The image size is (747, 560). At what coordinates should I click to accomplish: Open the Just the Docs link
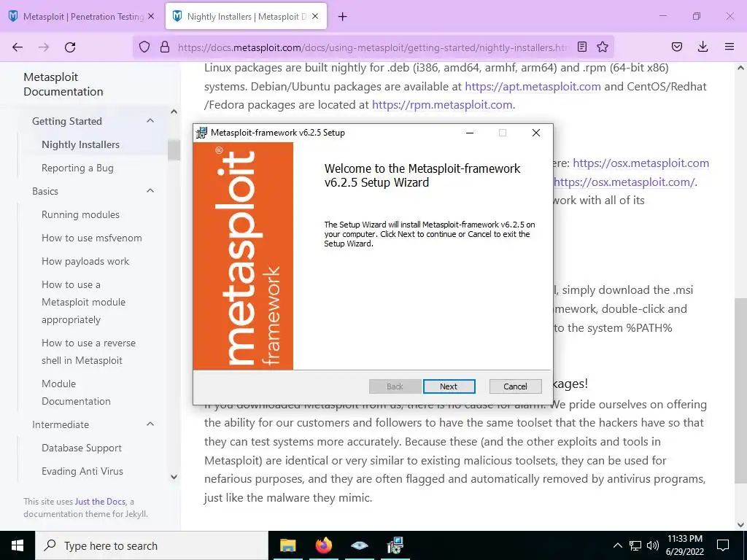click(100, 502)
